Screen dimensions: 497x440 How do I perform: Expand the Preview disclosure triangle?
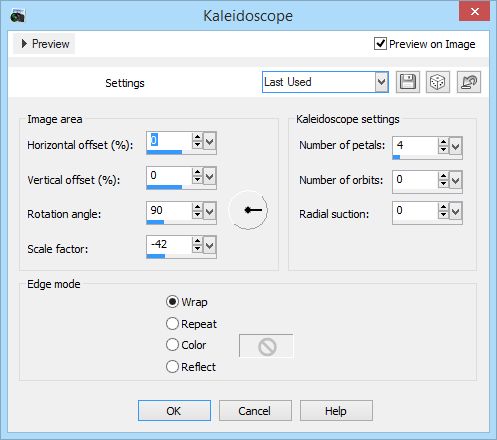(x=24, y=44)
